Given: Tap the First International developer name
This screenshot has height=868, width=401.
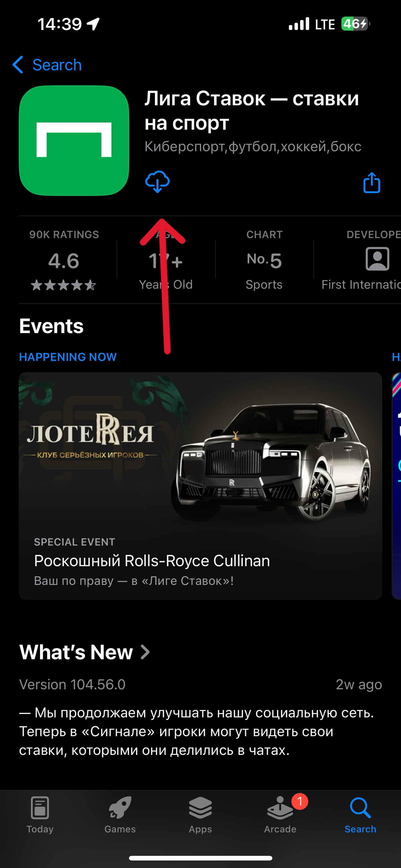Looking at the screenshot, I should [x=361, y=285].
